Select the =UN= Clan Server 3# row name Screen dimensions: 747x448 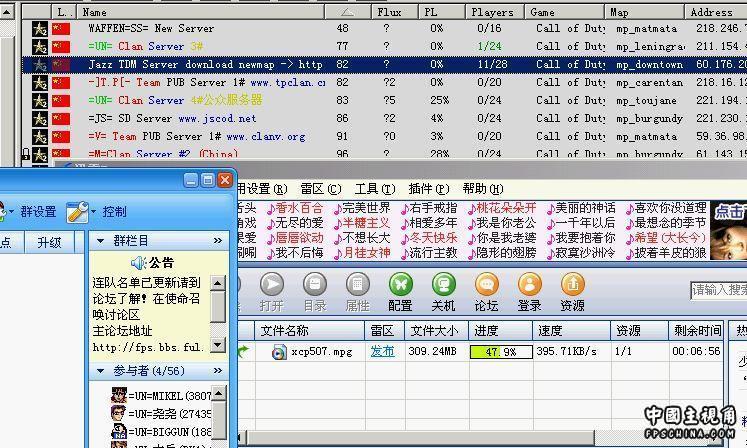point(146,47)
